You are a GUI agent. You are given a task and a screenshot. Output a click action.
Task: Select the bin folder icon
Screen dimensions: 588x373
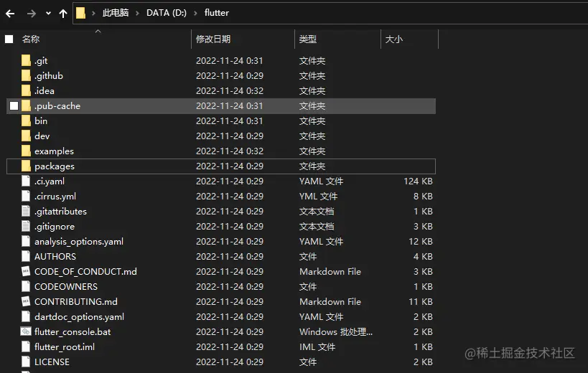pos(26,121)
